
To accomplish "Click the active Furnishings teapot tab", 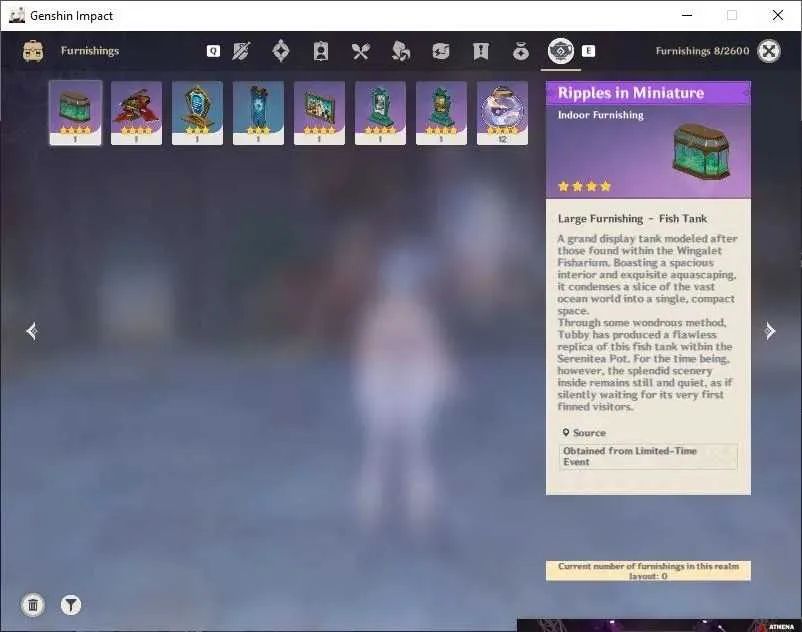I will point(561,51).
